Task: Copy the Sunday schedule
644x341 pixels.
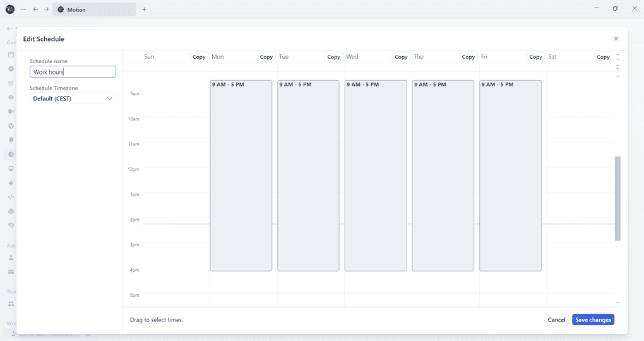Action: point(199,57)
